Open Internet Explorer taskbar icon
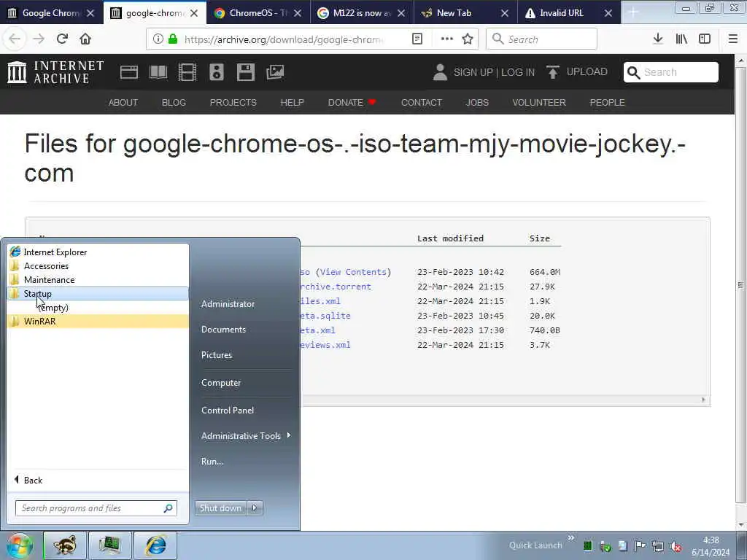The height and width of the screenshot is (560, 747). (156, 545)
